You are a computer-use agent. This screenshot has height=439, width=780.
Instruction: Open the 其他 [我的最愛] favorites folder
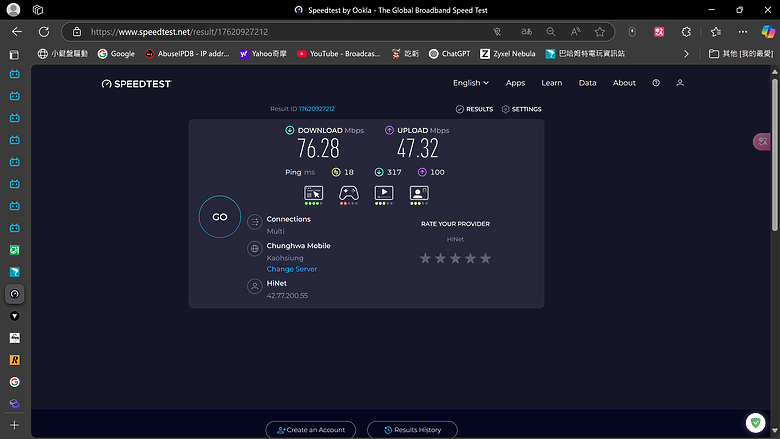(741, 54)
